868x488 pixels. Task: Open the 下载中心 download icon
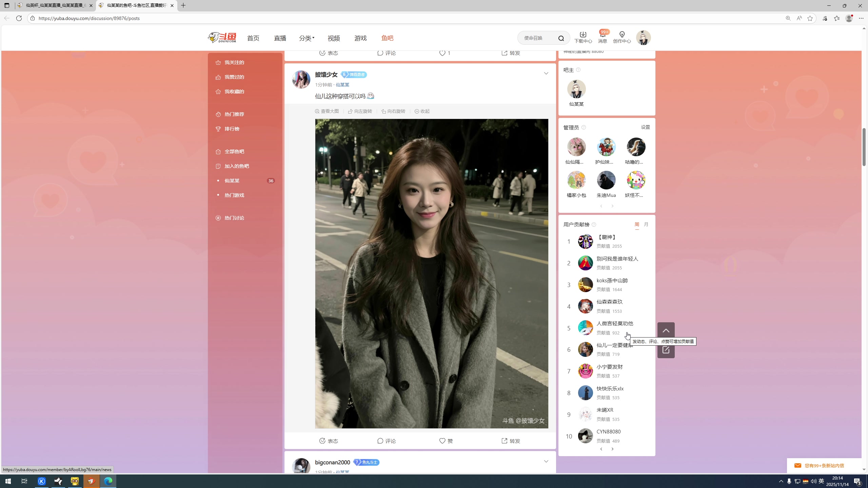[583, 37]
